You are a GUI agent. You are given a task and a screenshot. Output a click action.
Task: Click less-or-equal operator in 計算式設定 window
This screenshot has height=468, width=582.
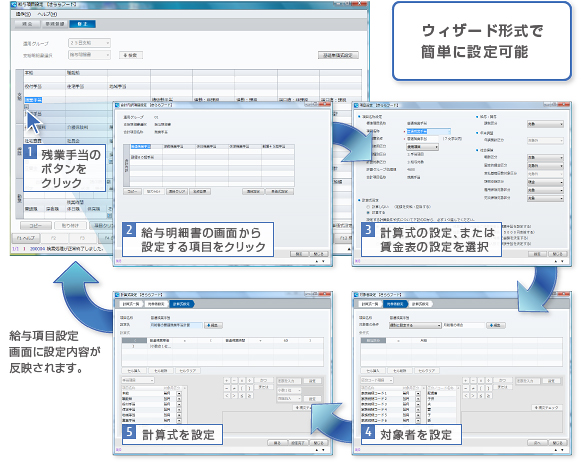tap(242, 396)
